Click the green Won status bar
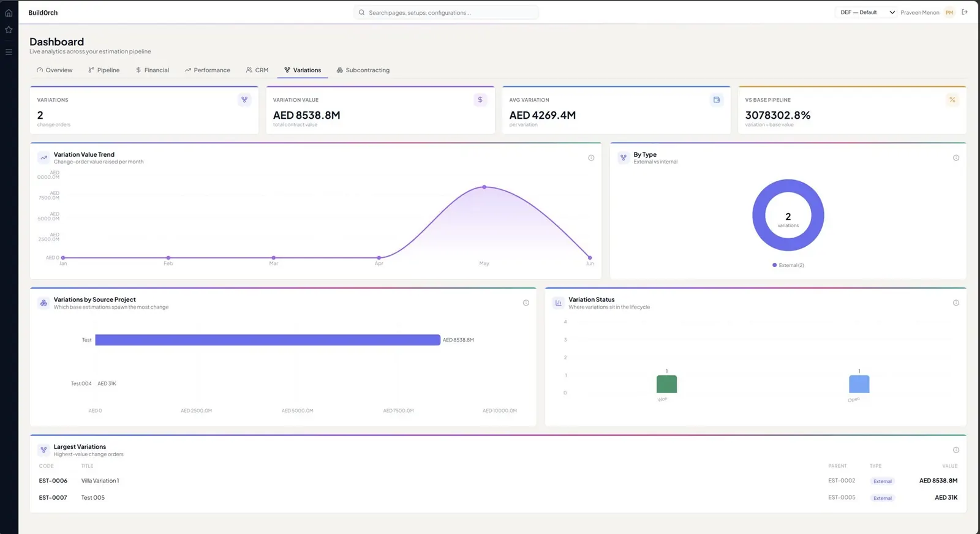The image size is (980, 534). click(666, 384)
